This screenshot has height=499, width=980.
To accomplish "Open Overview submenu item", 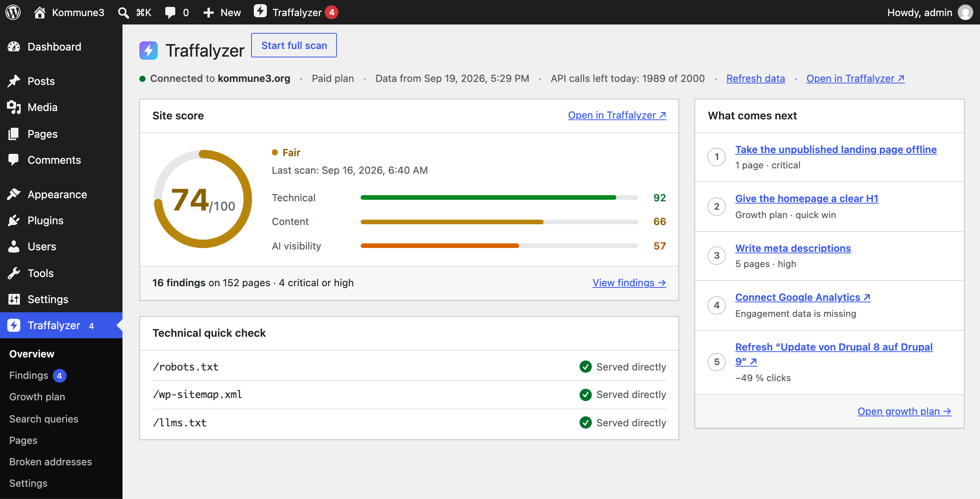I will (x=32, y=354).
